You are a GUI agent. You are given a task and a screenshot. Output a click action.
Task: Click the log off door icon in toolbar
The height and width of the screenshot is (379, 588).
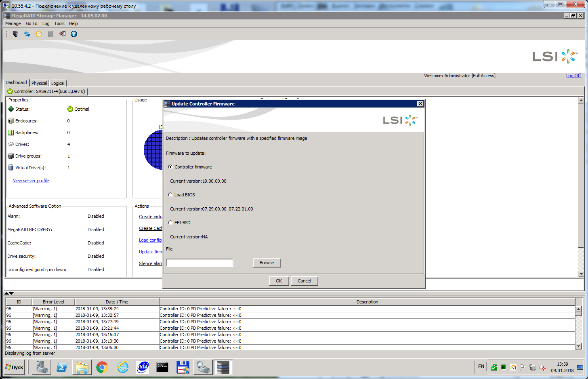tap(62, 34)
